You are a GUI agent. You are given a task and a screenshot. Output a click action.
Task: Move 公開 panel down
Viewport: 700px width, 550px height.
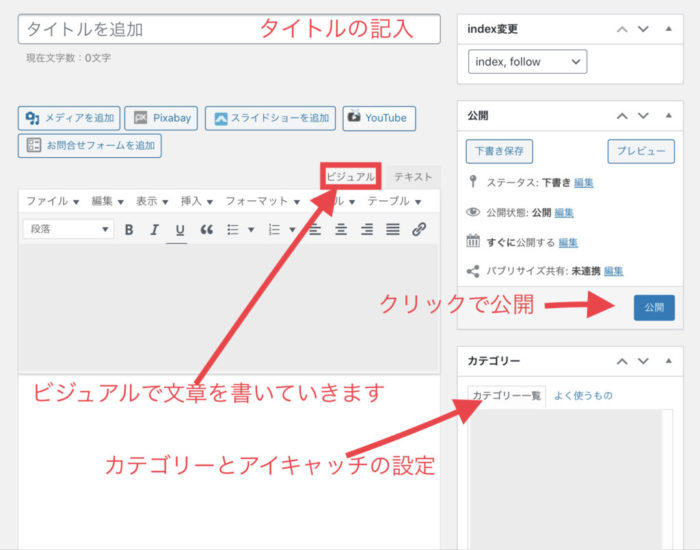point(643,116)
